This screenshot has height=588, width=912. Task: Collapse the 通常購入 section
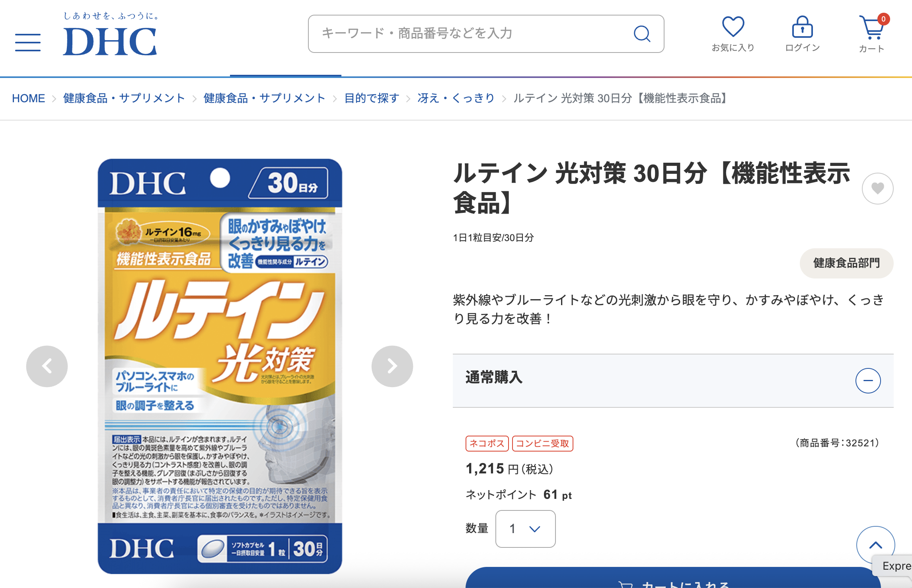pyautogui.click(x=868, y=381)
